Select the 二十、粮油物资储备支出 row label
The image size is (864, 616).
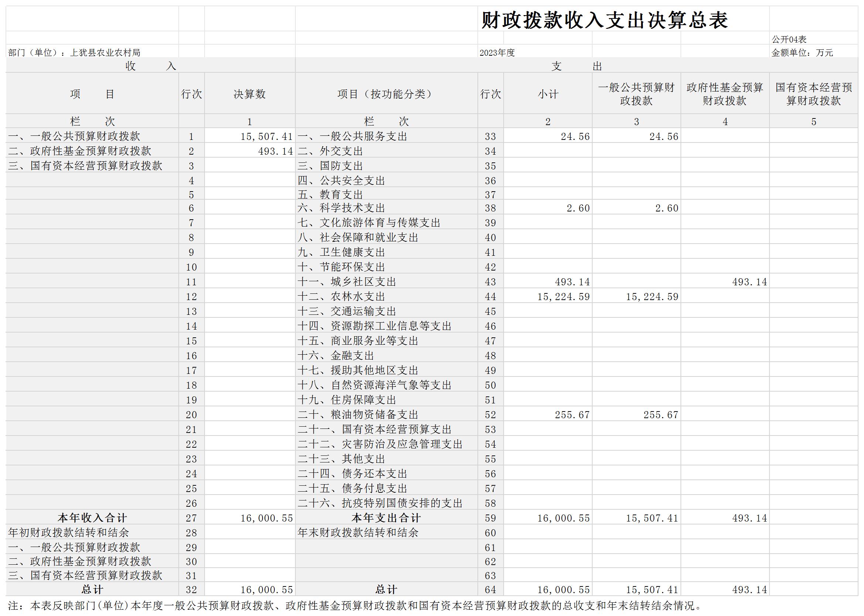[358, 414]
